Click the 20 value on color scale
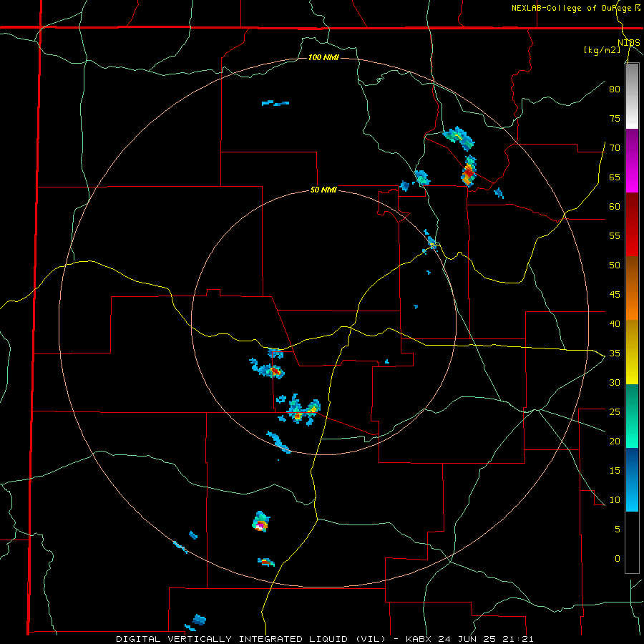This screenshot has width=644, height=644. click(615, 441)
